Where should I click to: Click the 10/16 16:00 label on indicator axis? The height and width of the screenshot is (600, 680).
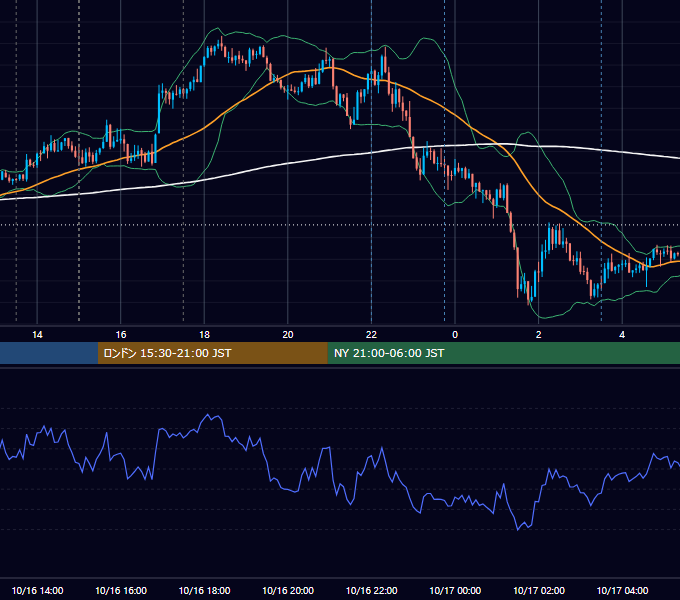click(121, 590)
